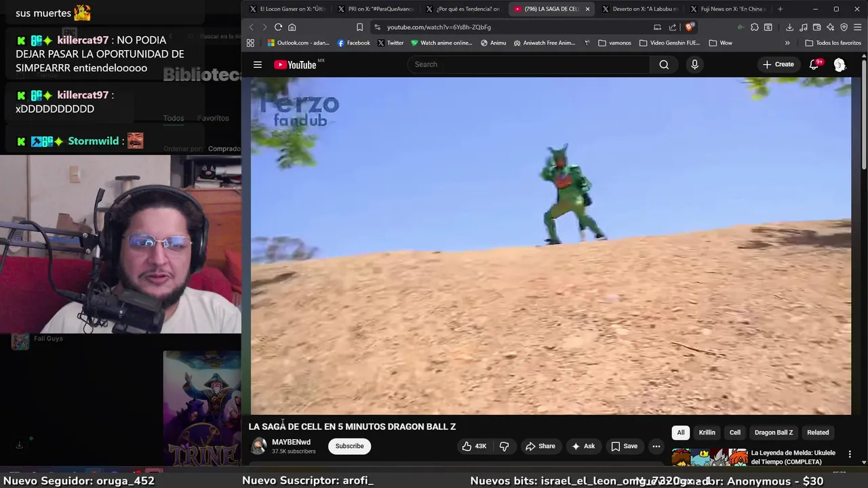The width and height of the screenshot is (868, 488).
Task: Select the Cell filter chip
Action: click(735, 432)
